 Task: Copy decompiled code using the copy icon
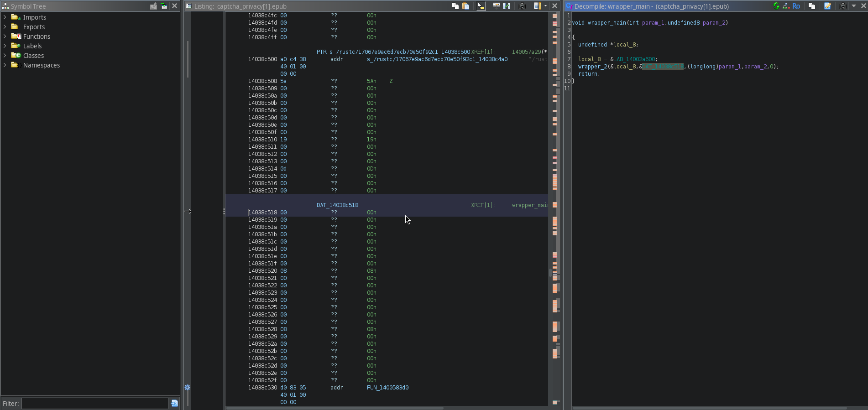pyautogui.click(x=811, y=6)
